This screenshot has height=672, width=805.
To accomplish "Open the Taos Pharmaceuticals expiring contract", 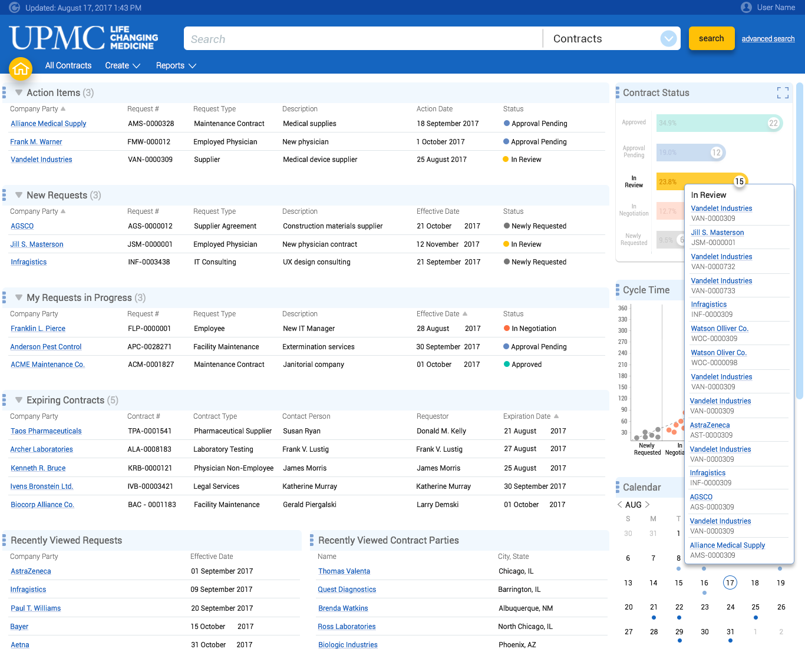I will pos(46,431).
